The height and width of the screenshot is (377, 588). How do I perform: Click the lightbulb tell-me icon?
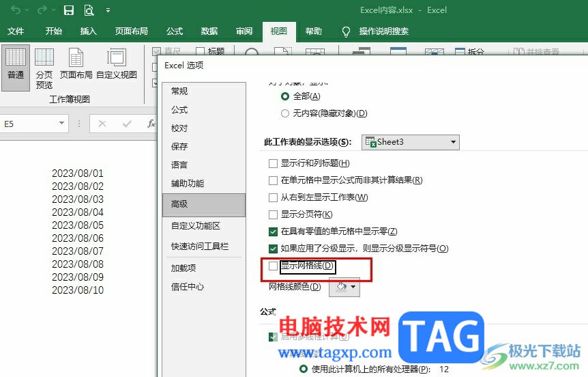coord(346,31)
